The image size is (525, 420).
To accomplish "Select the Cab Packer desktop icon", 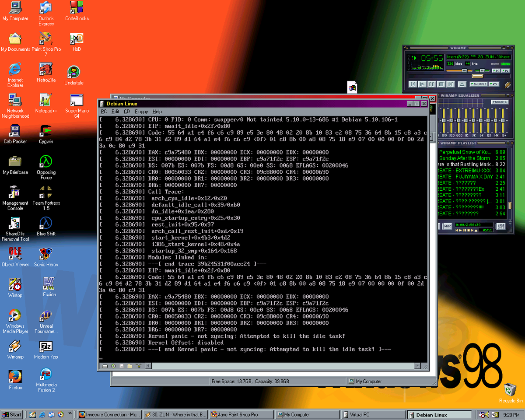I will [15, 134].
